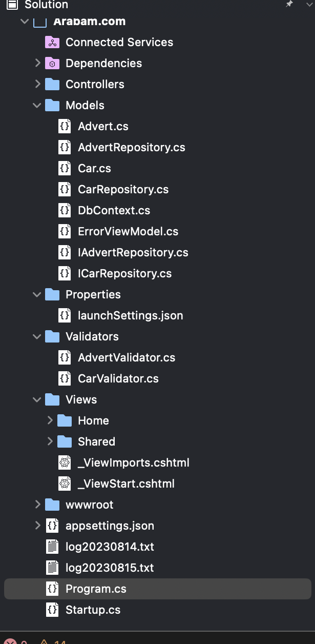The image size is (315, 644).
Task: Open the Startup.cs file name
Action: click(x=93, y=610)
